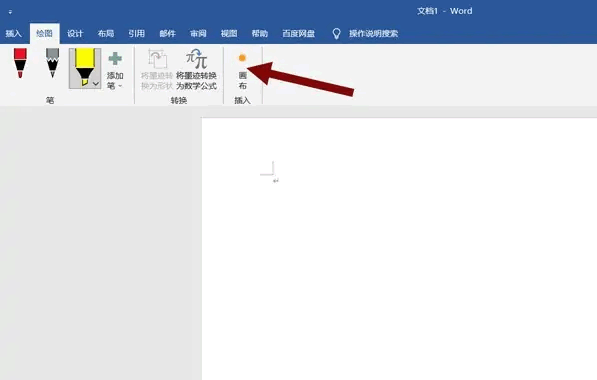Select the red pen
This screenshot has width=597, height=380.
click(20, 63)
